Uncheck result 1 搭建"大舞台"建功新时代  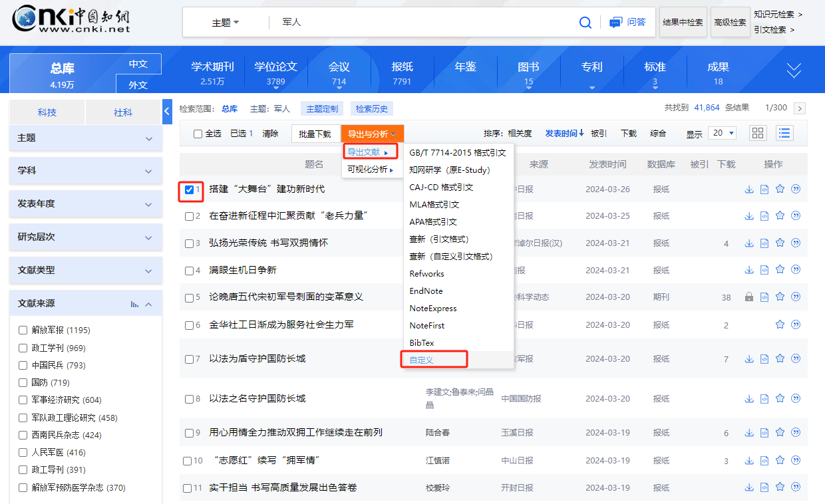(x=189, y=189)
